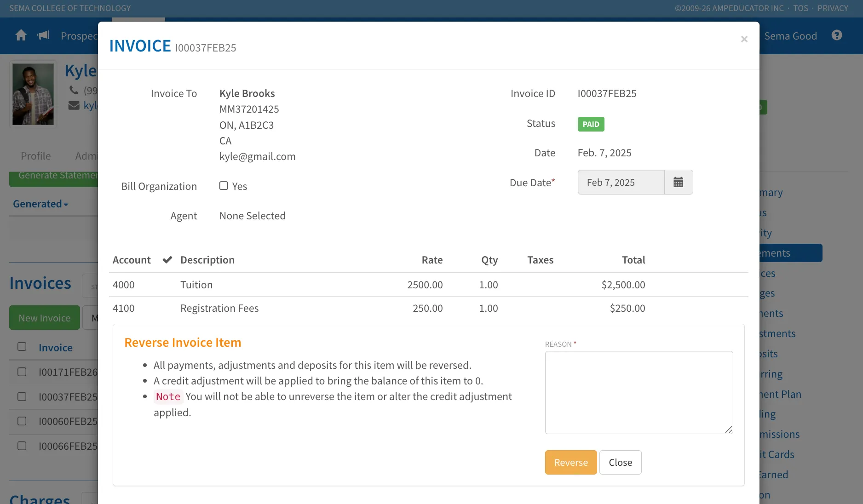Open the PRIVACY link

833,8
